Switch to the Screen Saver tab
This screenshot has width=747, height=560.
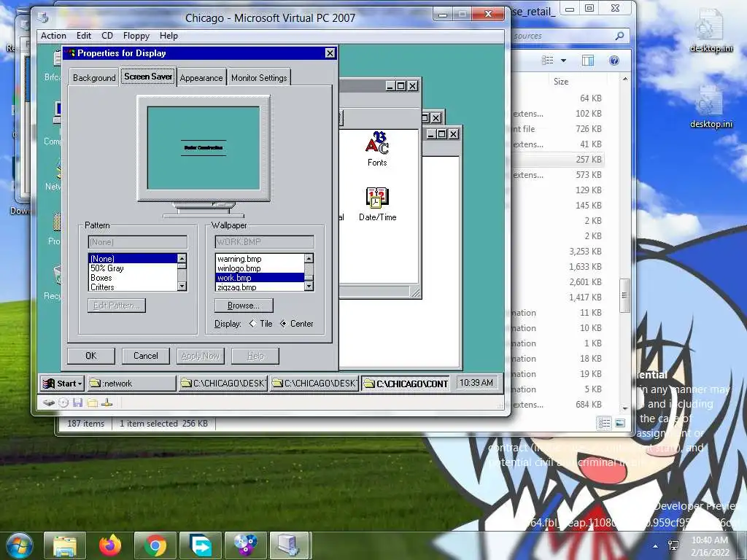tap(148, 76)
